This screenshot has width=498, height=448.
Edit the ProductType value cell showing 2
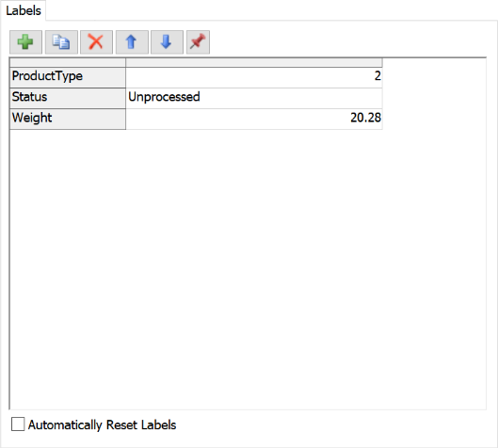(254, 77)
